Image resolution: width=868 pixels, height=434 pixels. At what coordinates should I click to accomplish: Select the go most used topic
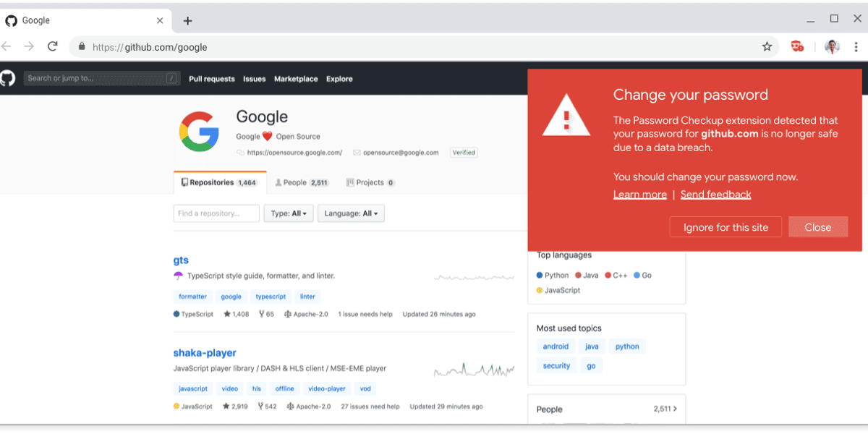click(x=591, y=366)
